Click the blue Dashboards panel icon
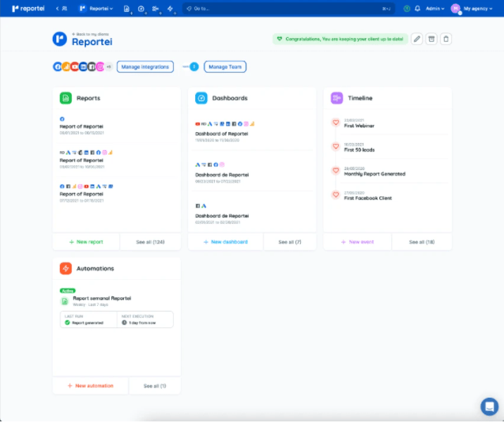The height and width of the screenshot is (423, 504). click(x=201, y=98)
